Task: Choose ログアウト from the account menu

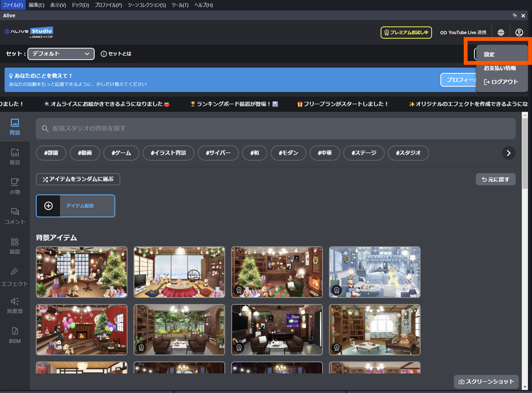Action: click(501, 82)
